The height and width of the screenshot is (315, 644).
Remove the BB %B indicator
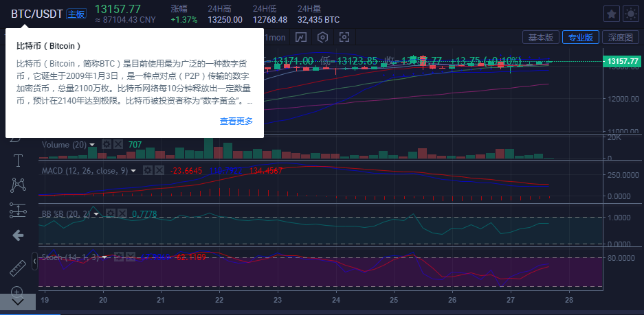[122, 213]
